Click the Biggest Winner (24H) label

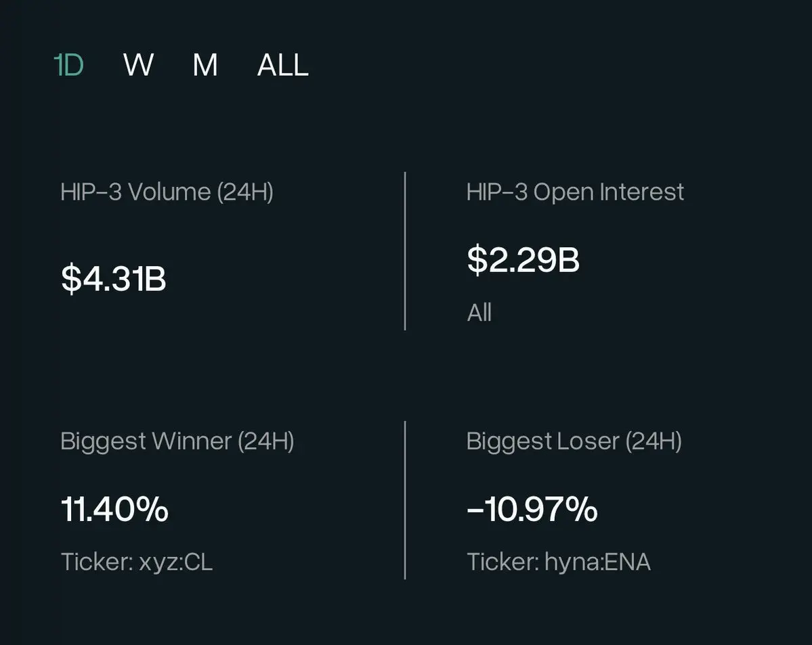pos(177,441)
